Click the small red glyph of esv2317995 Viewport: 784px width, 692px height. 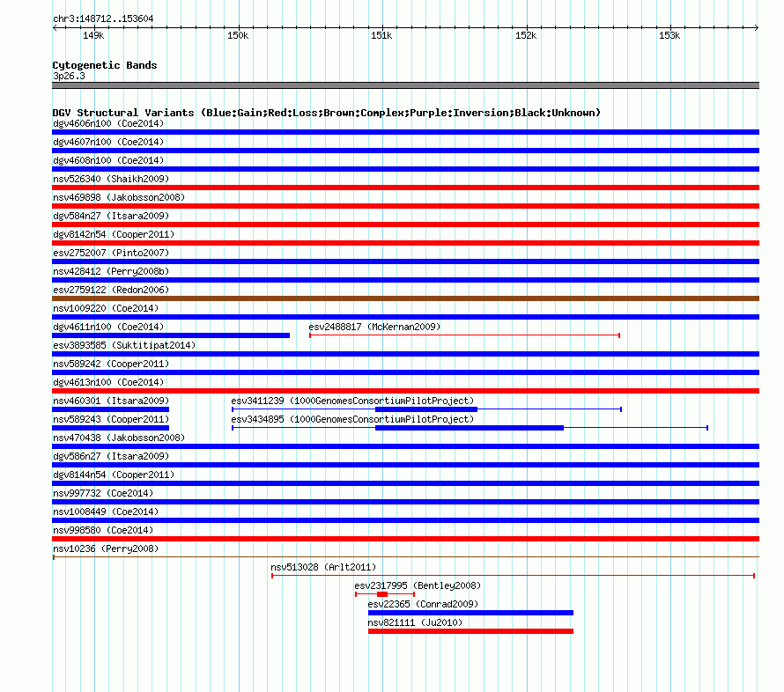click(382, 594)
